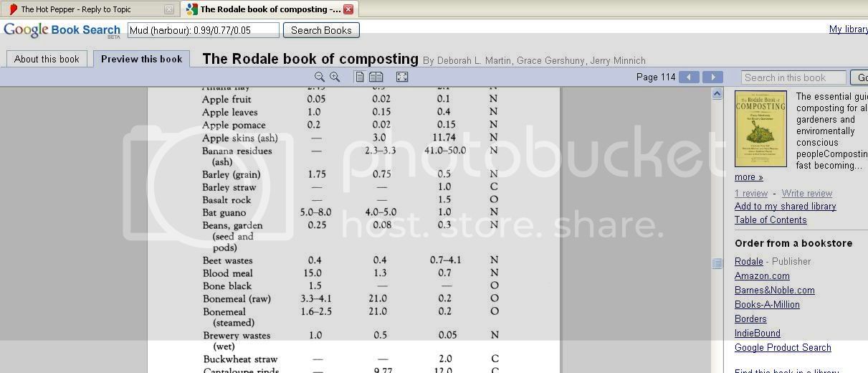The width and height of the screenshot is (868, 373).
Task: Click the book cover thumbnail
Action: tap(760, 129)
